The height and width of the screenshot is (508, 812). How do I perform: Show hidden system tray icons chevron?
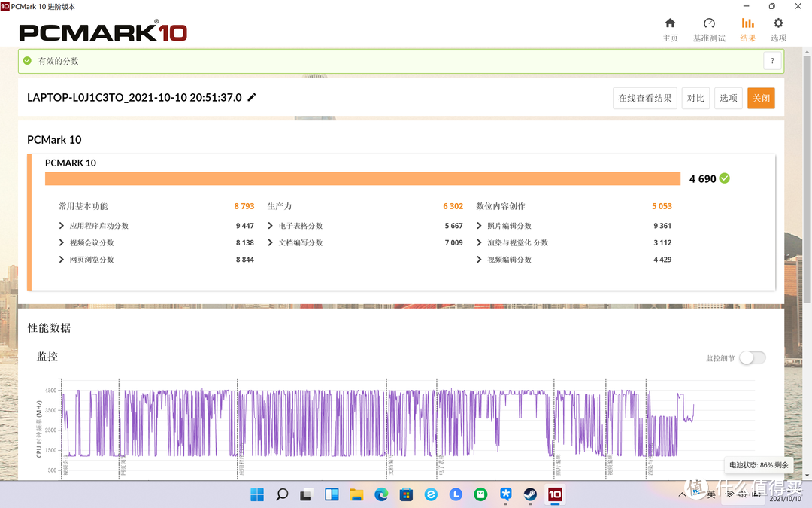pos(683,494)
